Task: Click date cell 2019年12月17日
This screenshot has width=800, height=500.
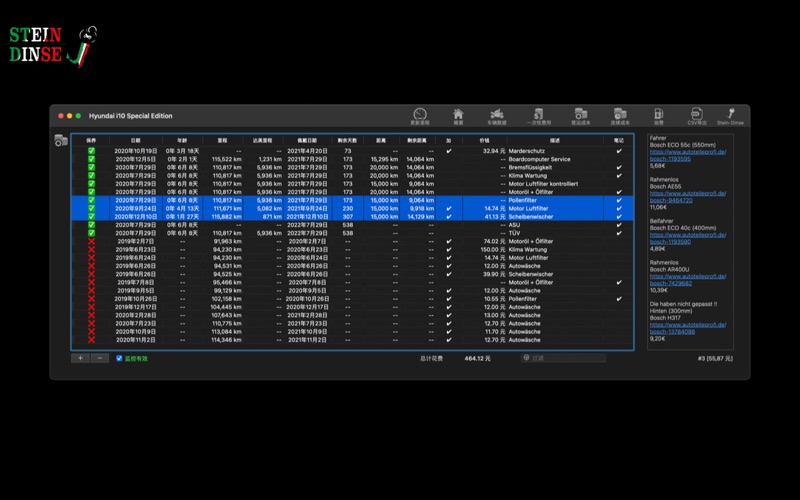Action: (135, 307)
